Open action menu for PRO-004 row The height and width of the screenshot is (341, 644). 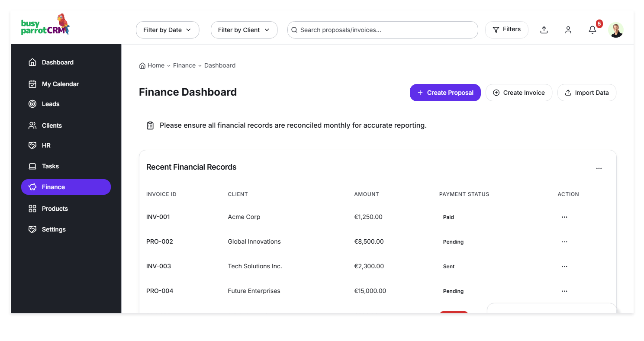click(x=564, y=291)
